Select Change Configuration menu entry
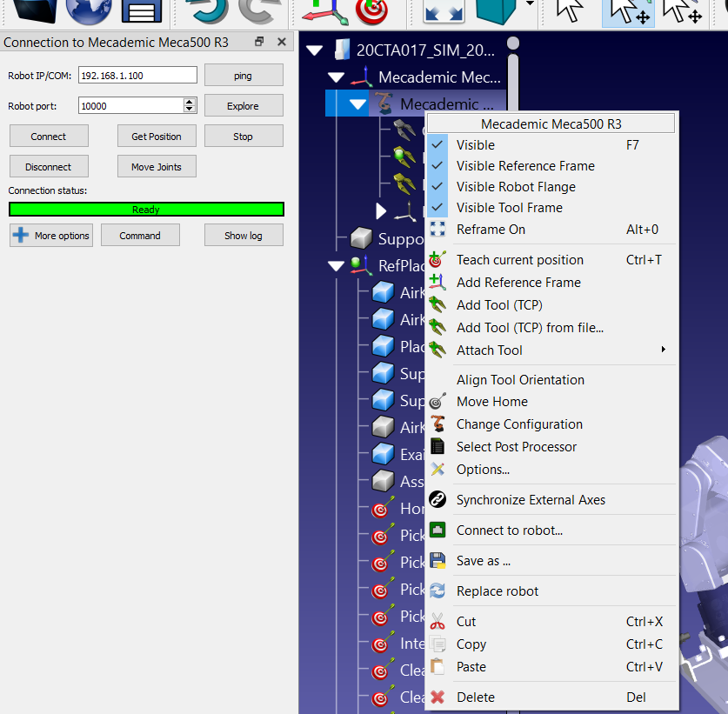The height and width of the screenshot is (714, 728). pyautogui.click(x=519, y=424)
